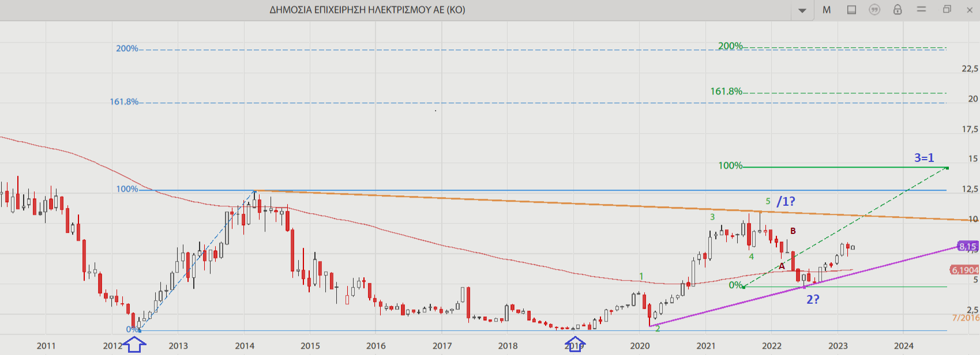980x355 pixels.
Task: Select the green 161.8% Fibonacci label
Action: (x=726, y=91)
